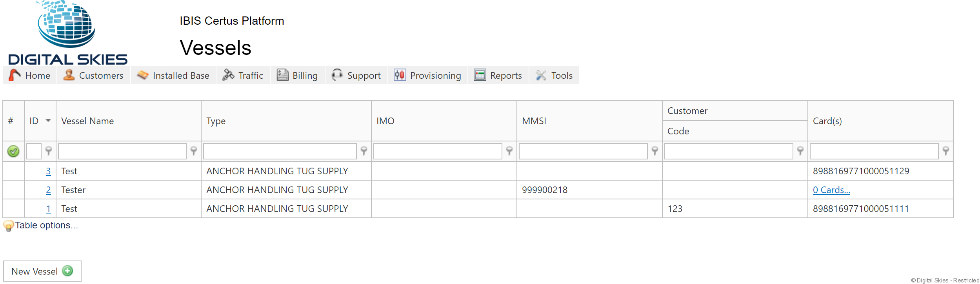Click the green checkmark filter-apply icon
980x284 pixels.
tap(13, 151)
